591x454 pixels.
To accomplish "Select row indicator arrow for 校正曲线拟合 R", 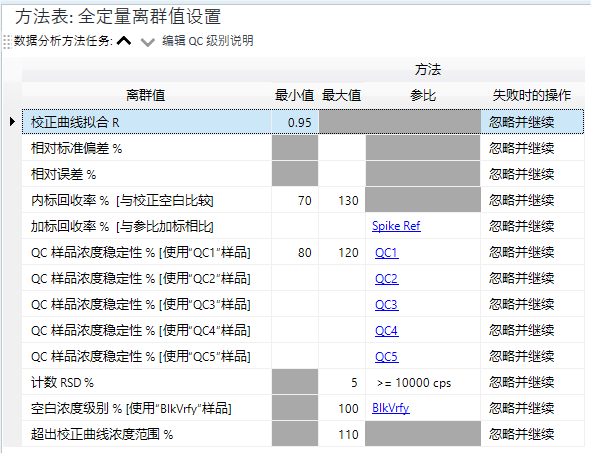I will coord(12,122).
